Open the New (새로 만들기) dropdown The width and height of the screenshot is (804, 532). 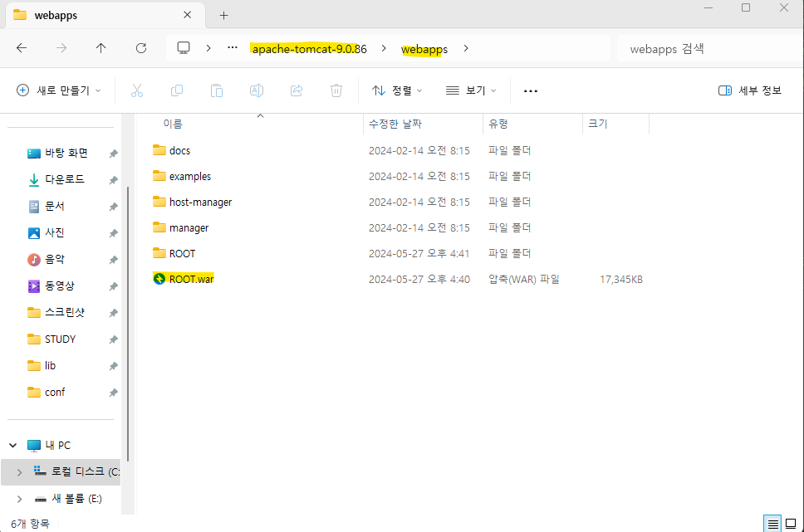click(x=58, y=90)
